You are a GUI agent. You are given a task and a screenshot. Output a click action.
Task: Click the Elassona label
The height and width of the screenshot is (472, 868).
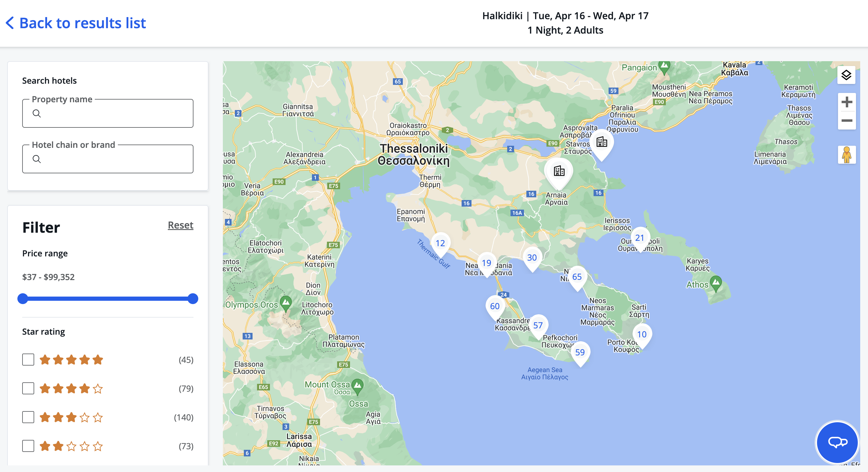pyautogui.click(x=249, y=368)
